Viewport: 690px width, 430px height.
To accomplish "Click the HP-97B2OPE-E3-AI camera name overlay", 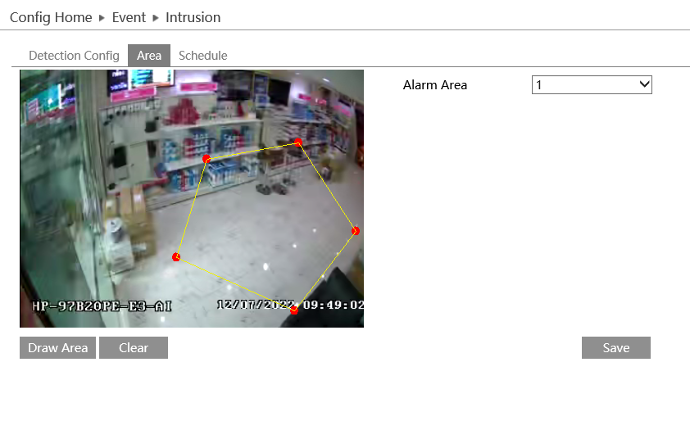I will pos(100,306).
